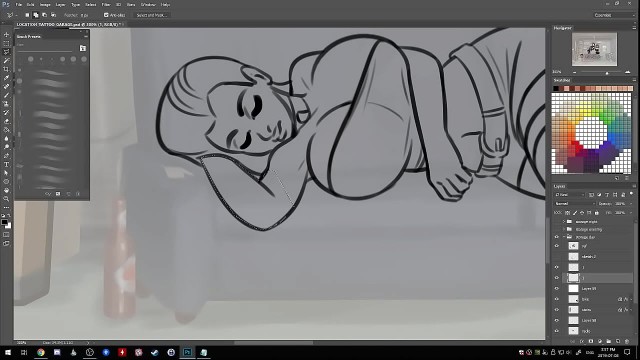Screen dimensions: 640x360
Task: Choose the Add to selection mode icon
Action: (x=36, y=15)
